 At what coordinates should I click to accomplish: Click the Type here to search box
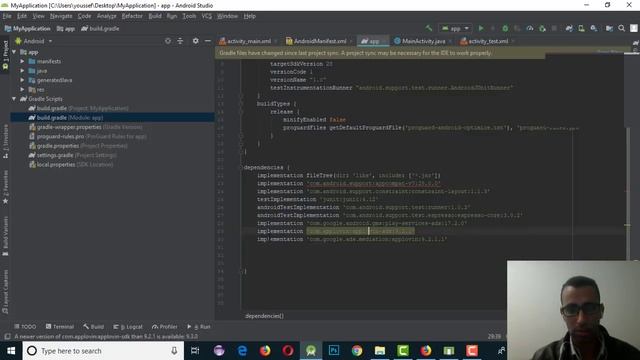click(x=103, y=351)
